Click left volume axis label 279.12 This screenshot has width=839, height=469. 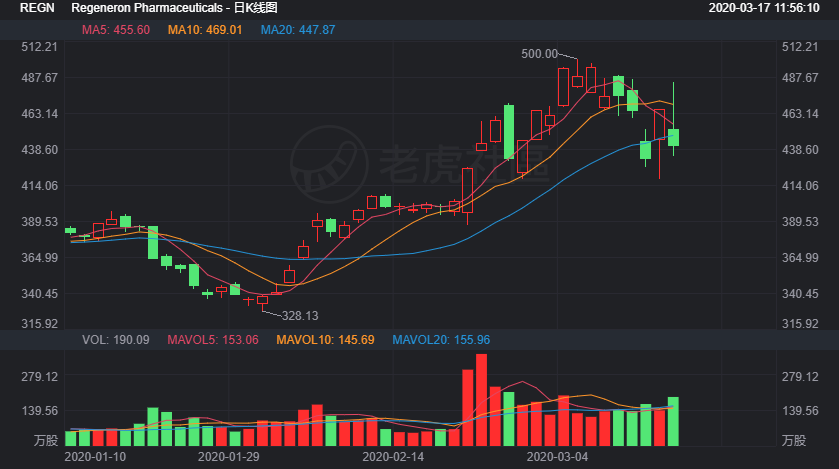40,377
